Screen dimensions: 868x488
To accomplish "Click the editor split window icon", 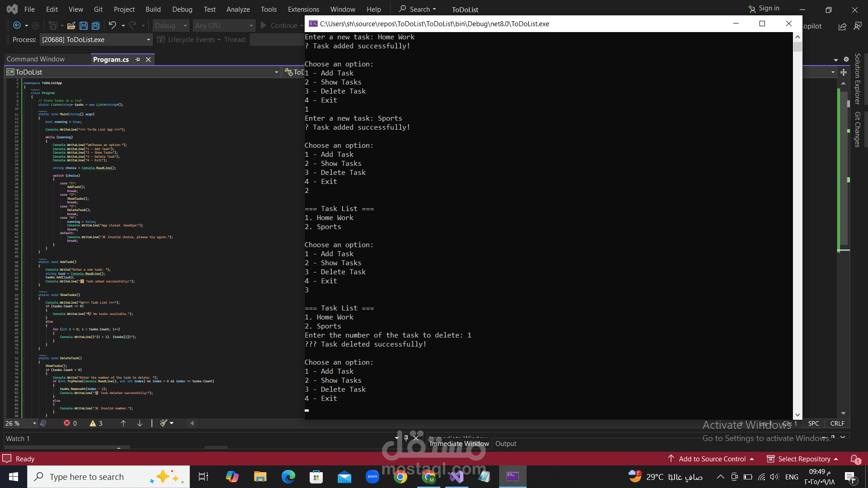I will point(844,72).
